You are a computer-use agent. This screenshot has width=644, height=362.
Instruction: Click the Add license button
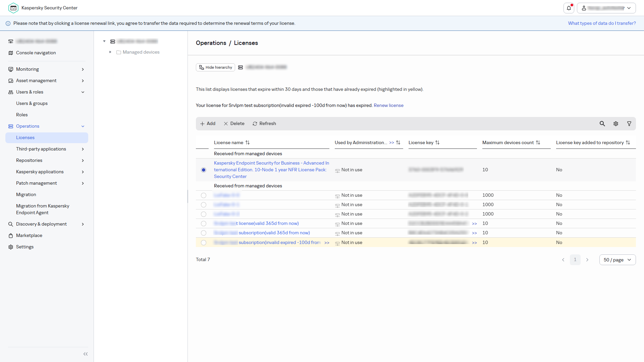[x=208, y=124]
